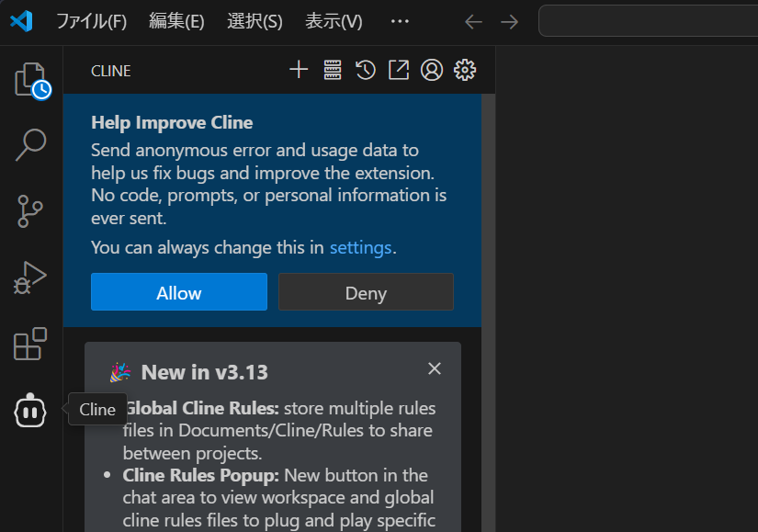Navigate back with left arrow
The image size is (758, 532).
(473, 22)
